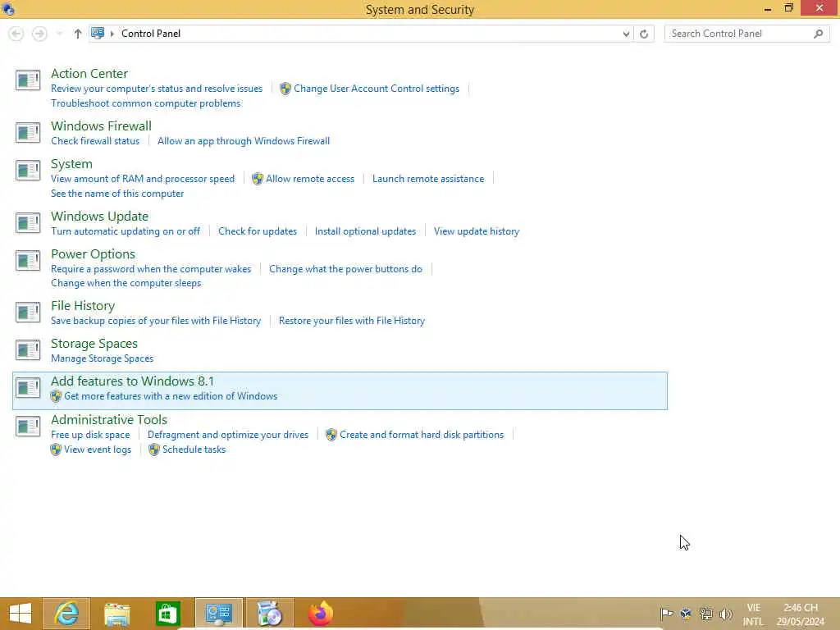The image size is (840, 630).
Task: Open the System category icon
Action: [28, 171]
